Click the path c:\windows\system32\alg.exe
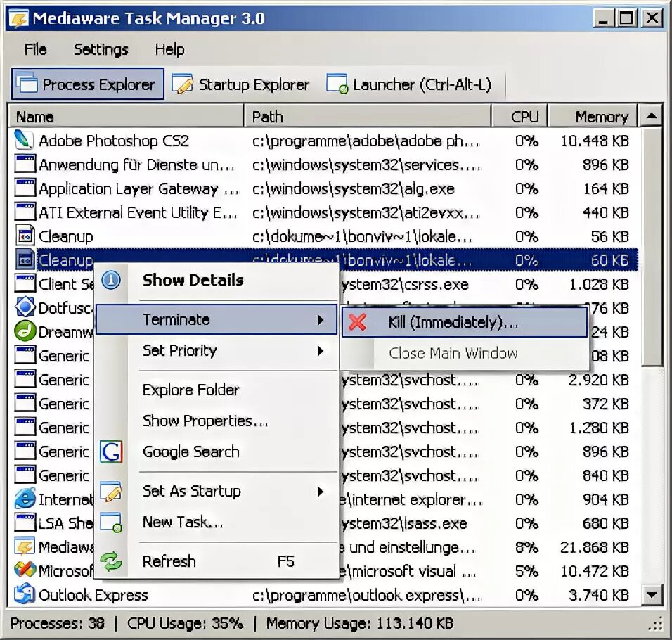672x640 pixels. click(353, 188)
